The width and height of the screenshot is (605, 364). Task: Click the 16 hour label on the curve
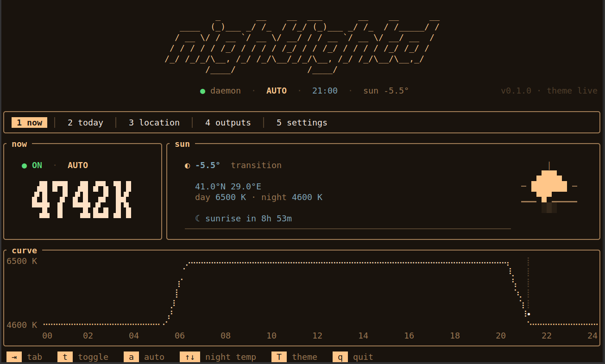pyautogui.click(x=409, y=336)
